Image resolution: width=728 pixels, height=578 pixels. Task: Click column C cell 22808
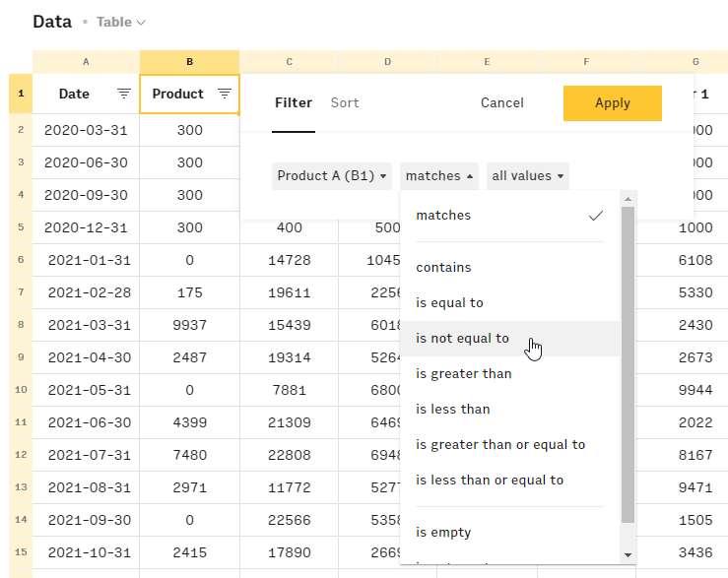[x=290, y=455]
